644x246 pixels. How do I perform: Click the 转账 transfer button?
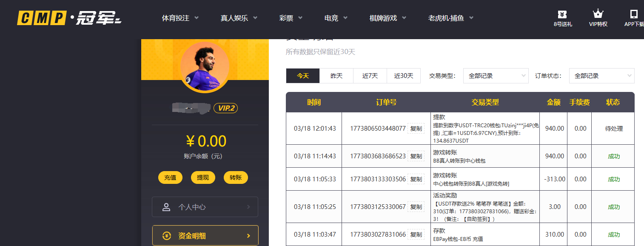click(236, 177)
